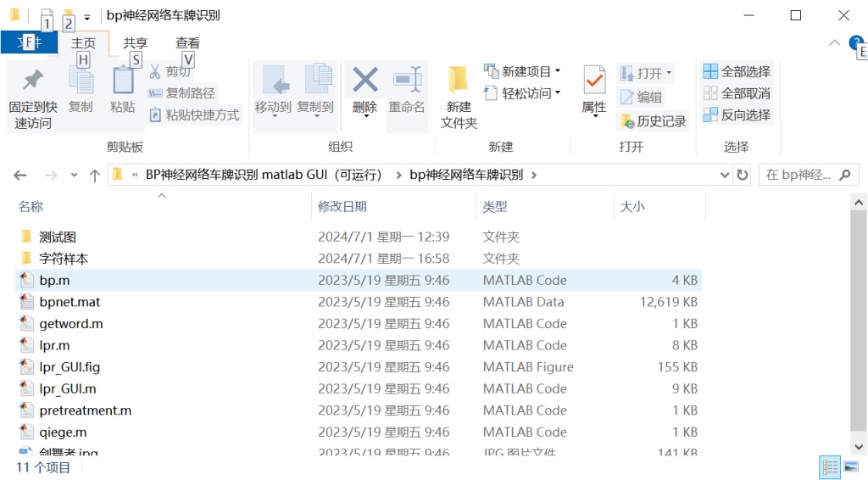This screenshot has height=480, width=868.
Task: Switch to the Home (主页) tab
Action: (x=84, y=42)
